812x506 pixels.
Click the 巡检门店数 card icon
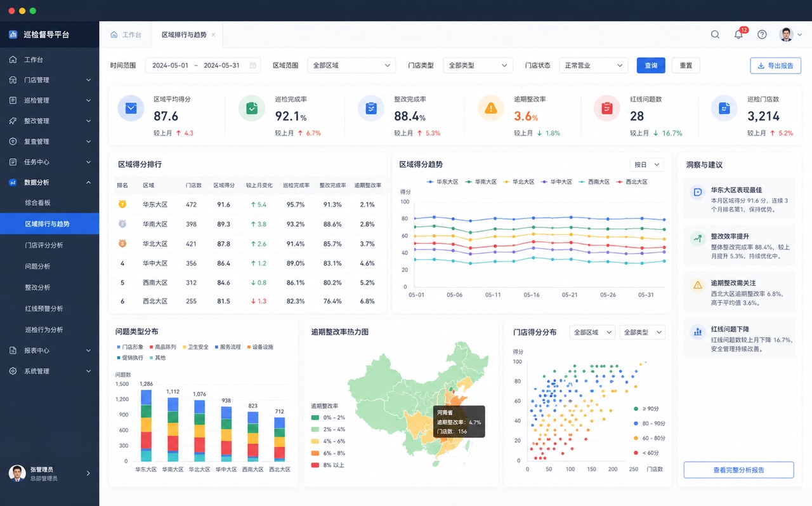click(724, 109)
